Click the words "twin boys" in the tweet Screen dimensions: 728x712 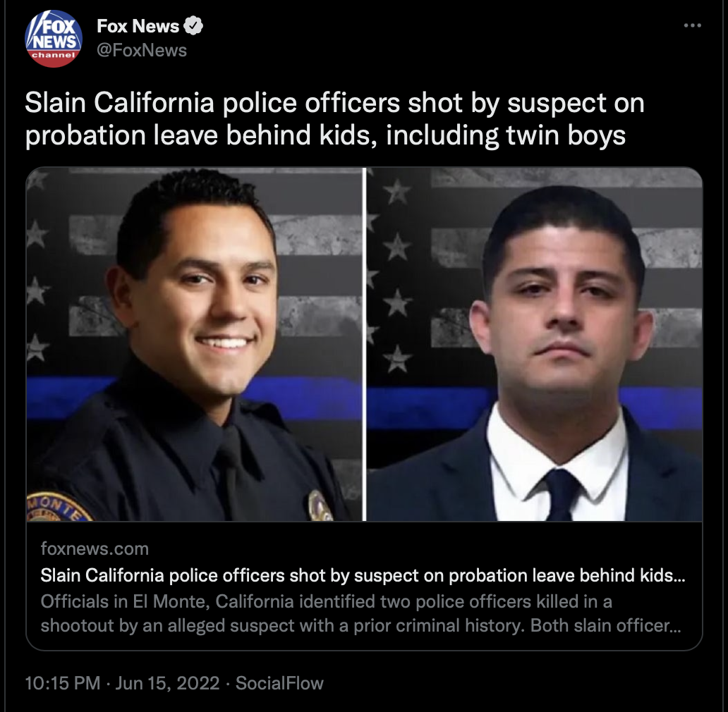(566, 135)
